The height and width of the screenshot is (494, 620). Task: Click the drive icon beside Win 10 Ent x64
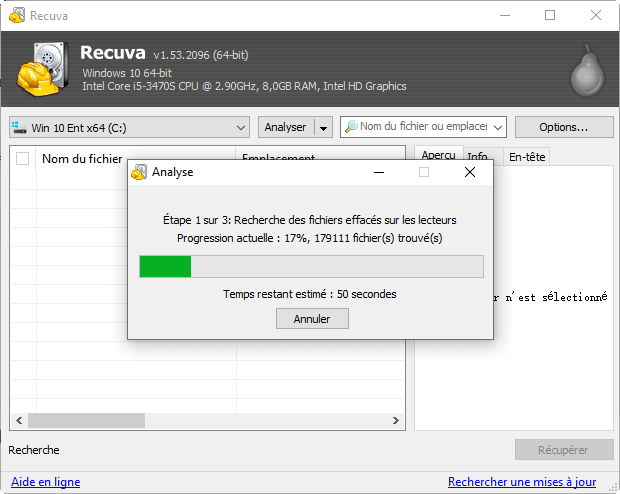[x=19, y=127]
